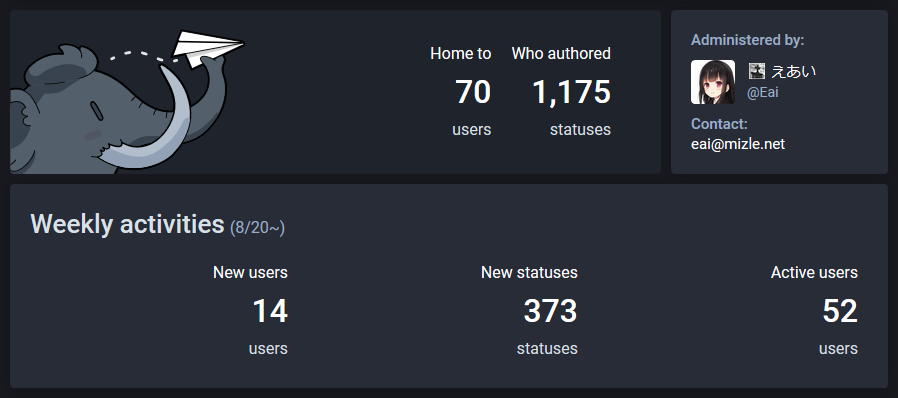This screenshot has width=898, height=398.
Task: Select the Weekly activities heading
Action: (x=127, y=223)
